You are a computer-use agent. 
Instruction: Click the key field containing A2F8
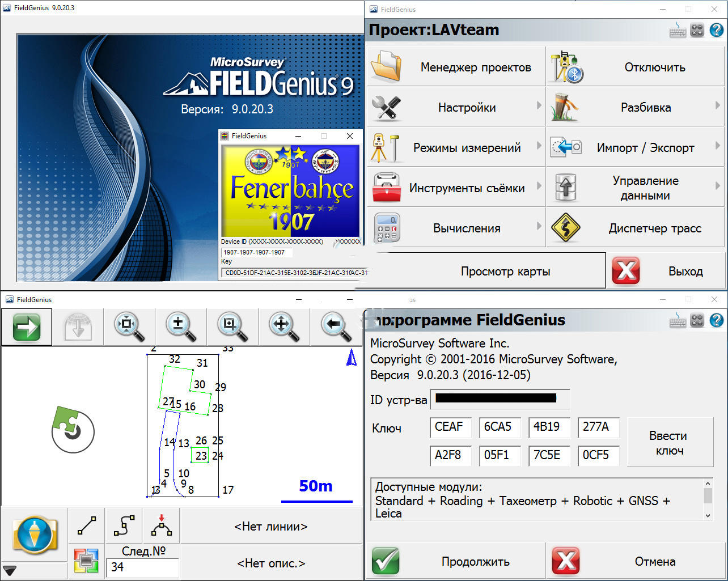coord(451,455)
